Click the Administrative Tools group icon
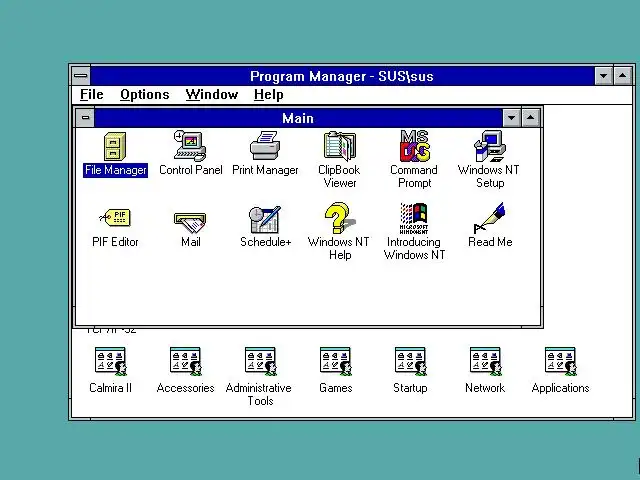 (x=260, y=362)
